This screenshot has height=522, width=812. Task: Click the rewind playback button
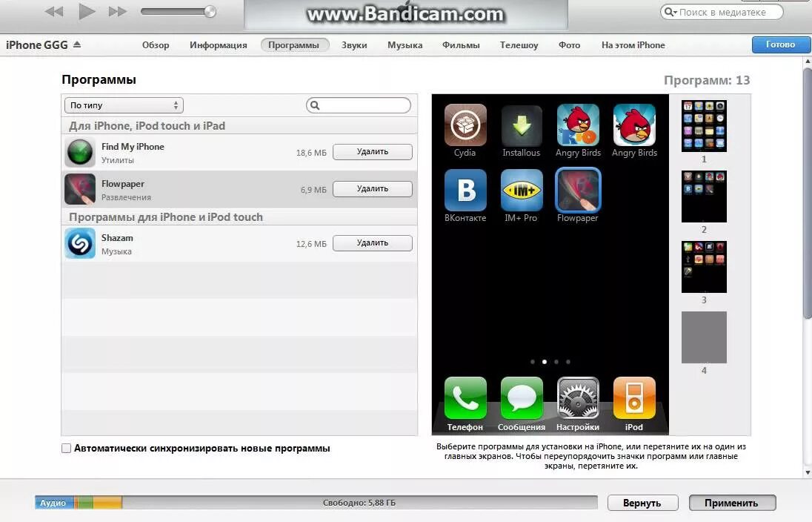[x=54, y=11]
